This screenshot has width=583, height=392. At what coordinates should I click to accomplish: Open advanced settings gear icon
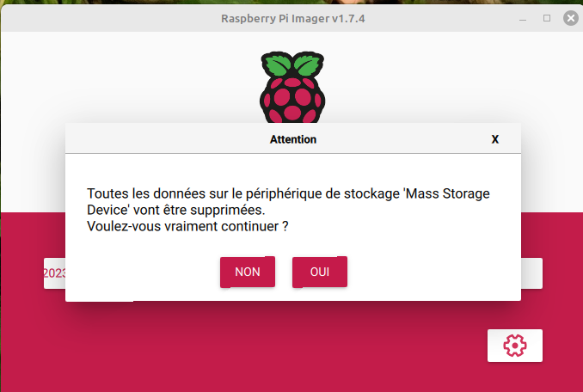(514, 346)
